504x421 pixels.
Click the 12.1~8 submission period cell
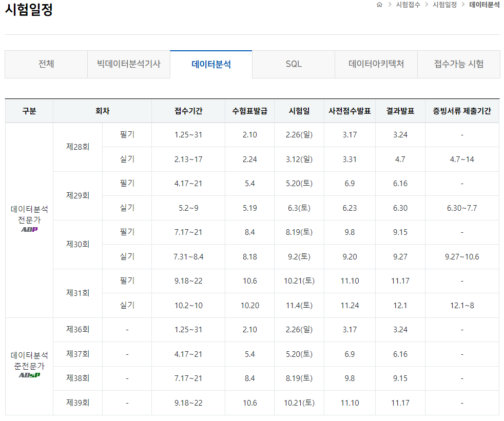(x=462, y=306)
